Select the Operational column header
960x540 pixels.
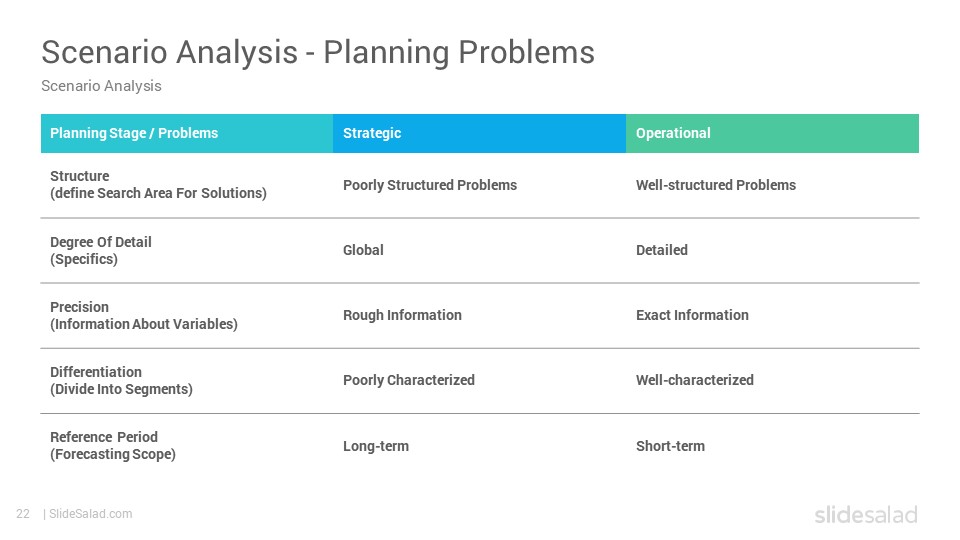tap(673, 133)
